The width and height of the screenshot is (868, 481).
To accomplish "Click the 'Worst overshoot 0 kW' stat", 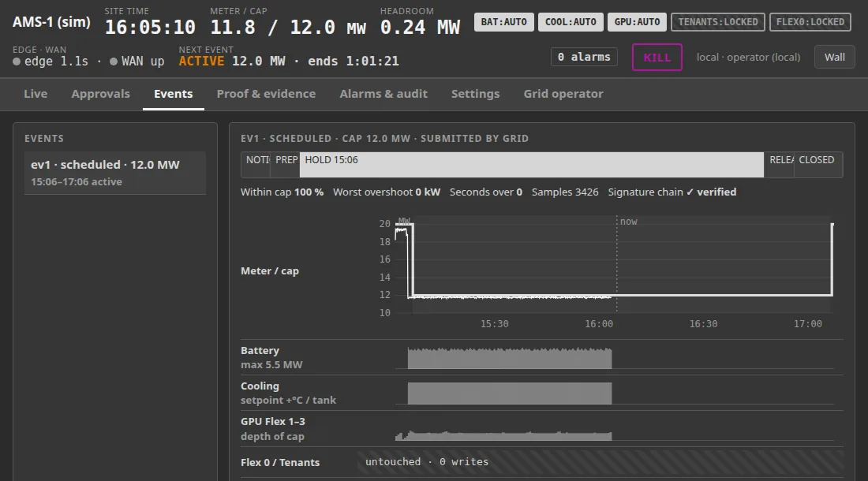I will (387, 192).
